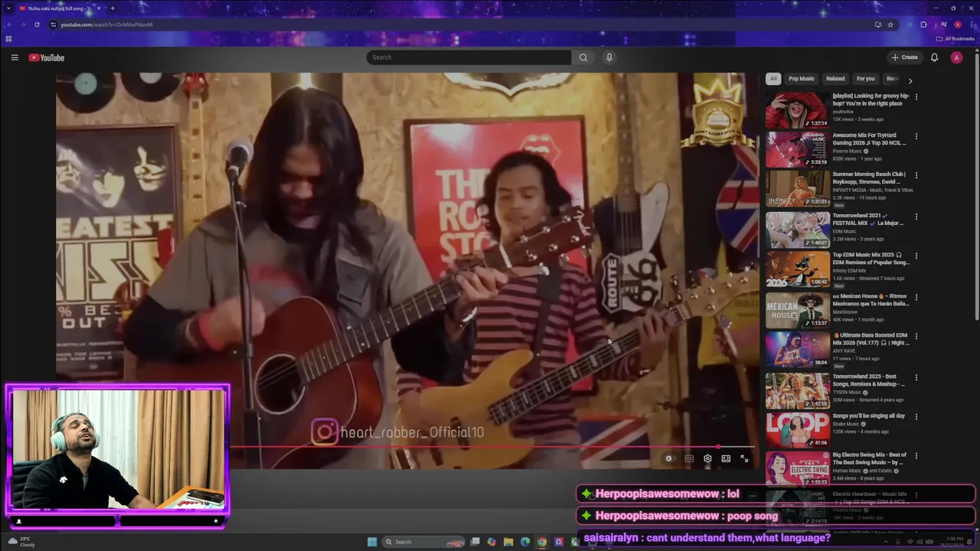980x551 pixels.
Task: Open the install app icon in address bar
Action: tap(877, 24)
